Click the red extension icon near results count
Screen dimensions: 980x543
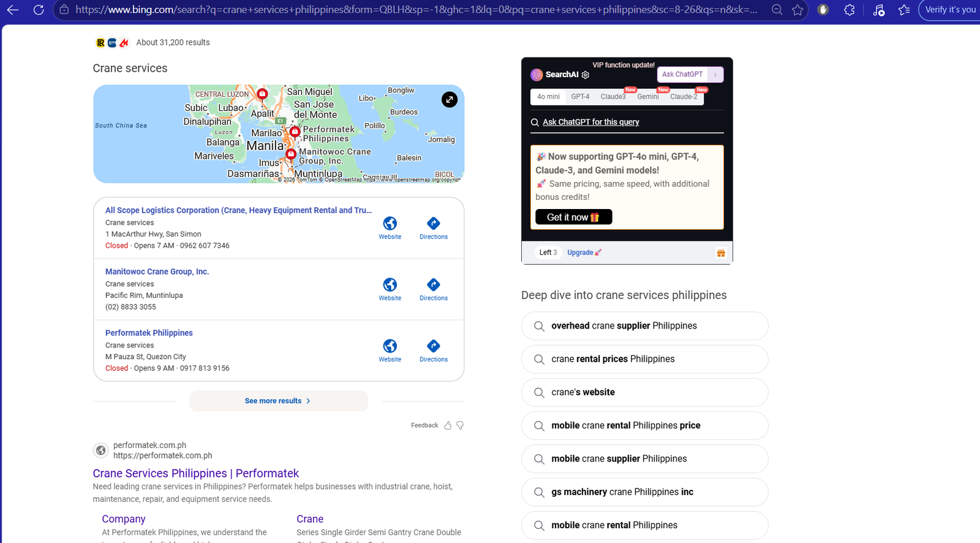point(124,42)
